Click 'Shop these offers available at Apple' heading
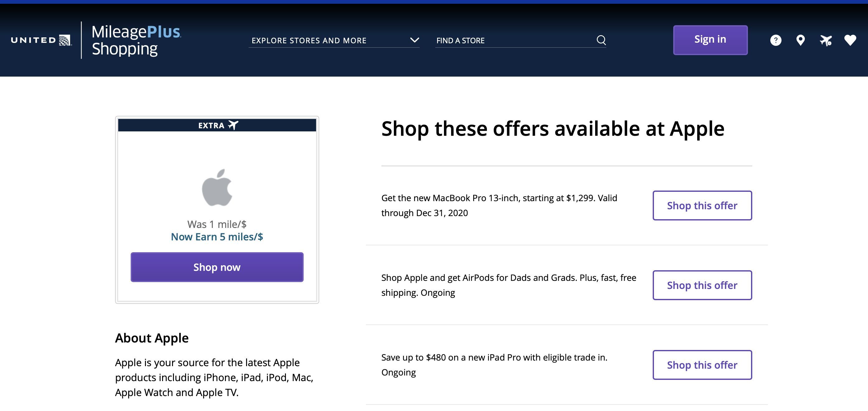Image resolution: width=868 pixels, height=411 pixels. (553, 129)
